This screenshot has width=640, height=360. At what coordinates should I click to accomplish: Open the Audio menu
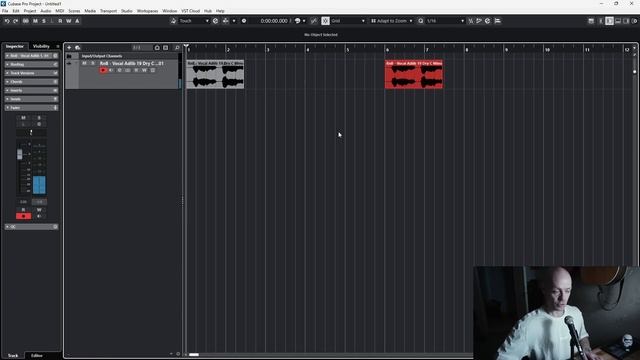point(46,11)
